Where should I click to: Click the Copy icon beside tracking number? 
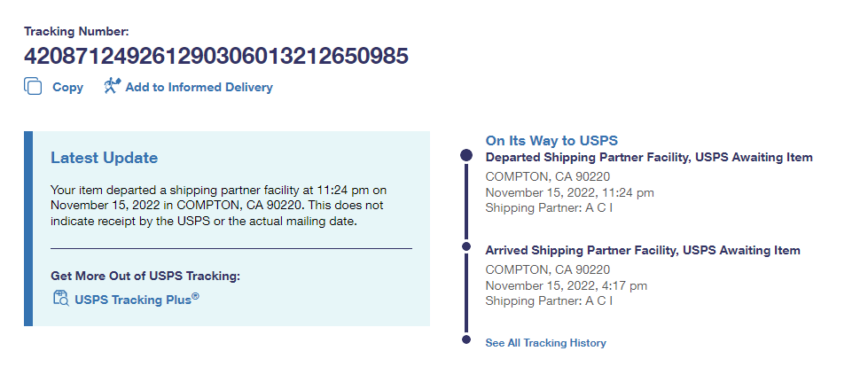pos(34,87)
